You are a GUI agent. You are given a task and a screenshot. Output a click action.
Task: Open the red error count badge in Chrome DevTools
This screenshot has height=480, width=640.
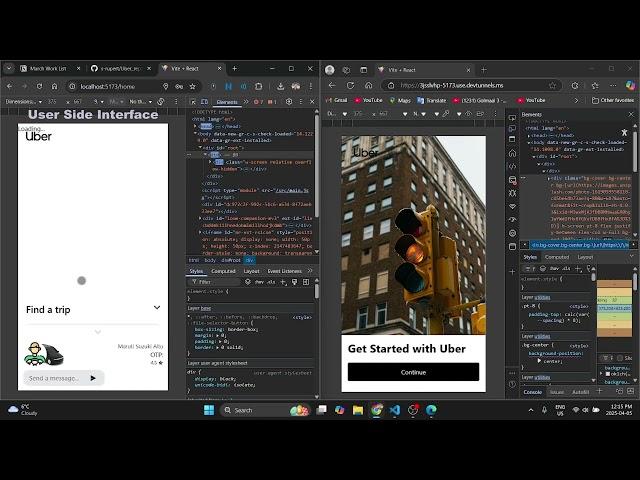click(x=258, y=102)
